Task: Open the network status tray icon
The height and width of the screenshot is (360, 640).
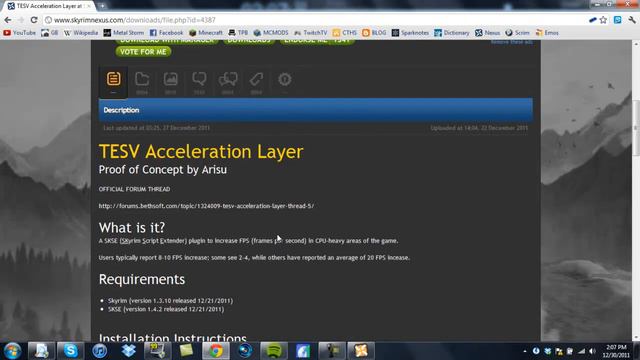Action: pos(581,351)
